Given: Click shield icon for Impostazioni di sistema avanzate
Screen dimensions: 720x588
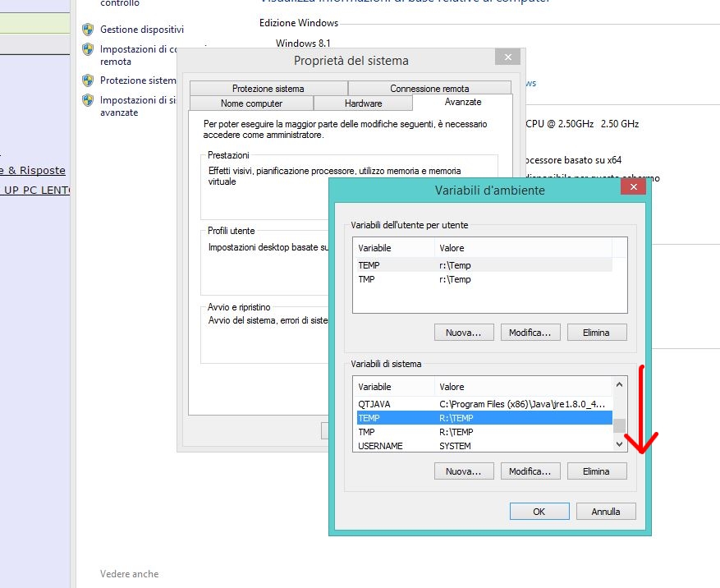Looking at the screenshot, I should pos(88,100).
